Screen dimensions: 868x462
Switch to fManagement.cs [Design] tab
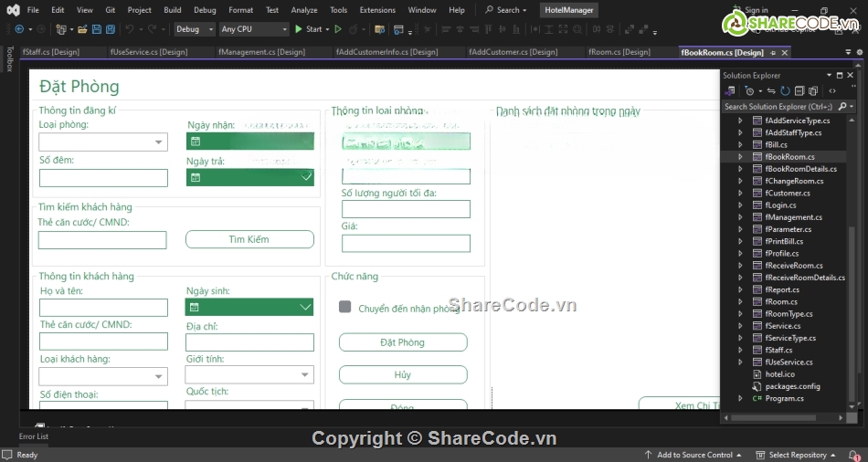pyautogui.click(x=261, y=52)
